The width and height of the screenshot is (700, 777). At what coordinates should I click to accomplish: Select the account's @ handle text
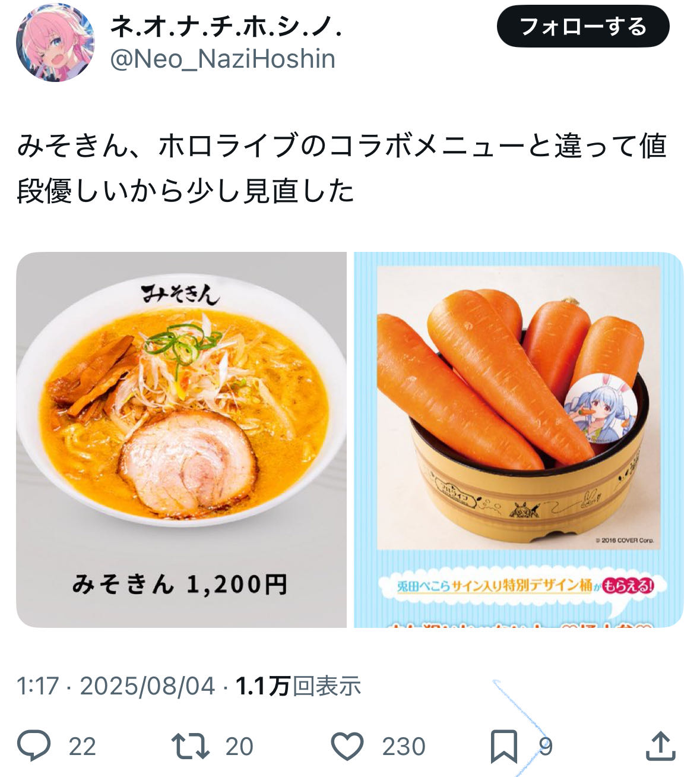(223, 59)
